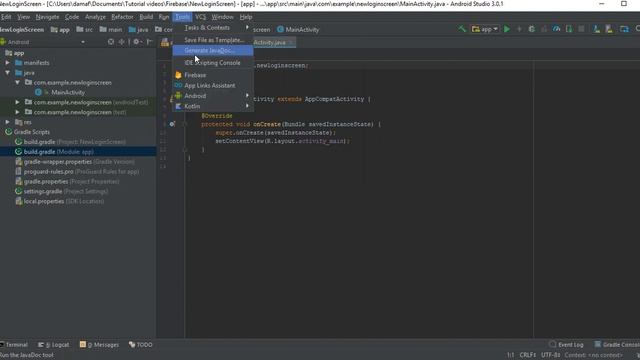Image resolution: width=640 pixels, height=360 pixels.
Task: Select MainActivity in the project tree
Action: pos(68,92)
